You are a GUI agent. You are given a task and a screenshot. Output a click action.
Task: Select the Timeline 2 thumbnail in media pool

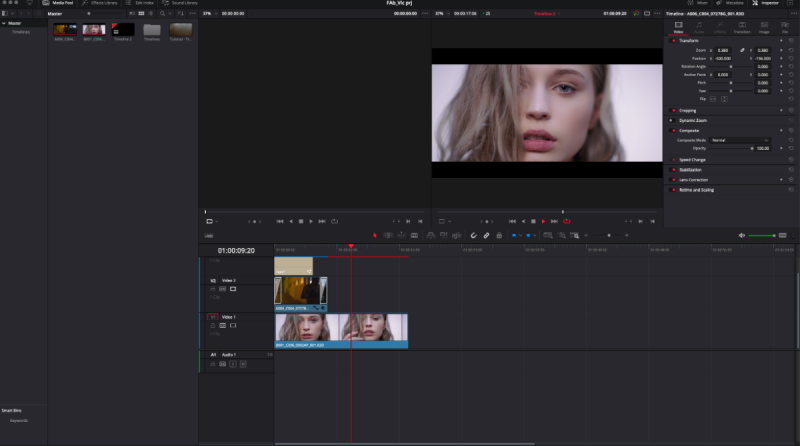(123, 31)
